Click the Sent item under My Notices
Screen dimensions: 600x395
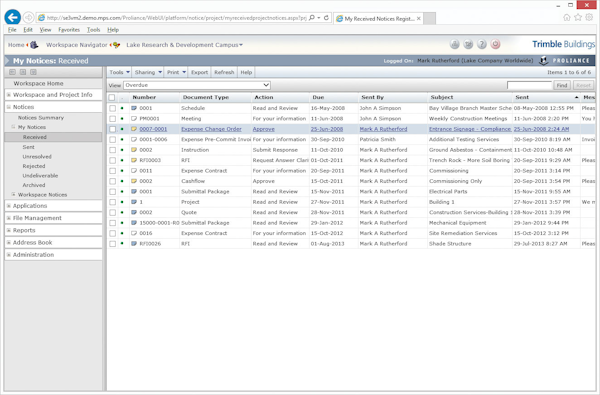(28, 147)
